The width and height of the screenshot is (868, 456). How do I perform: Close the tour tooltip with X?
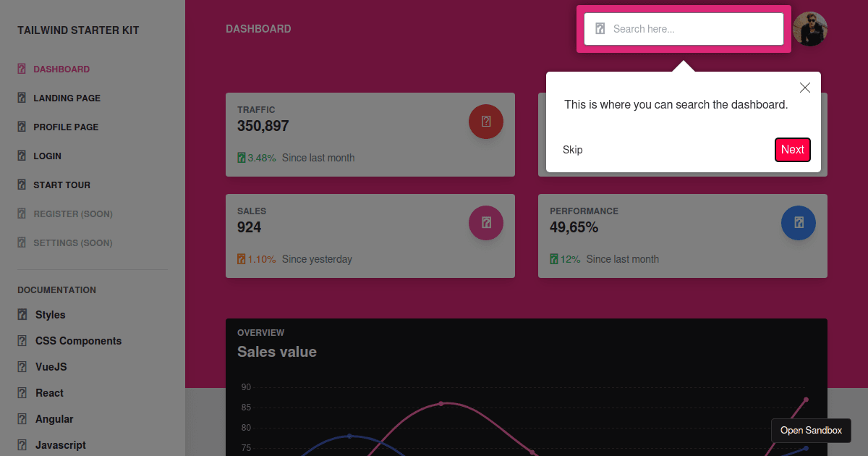805,88
